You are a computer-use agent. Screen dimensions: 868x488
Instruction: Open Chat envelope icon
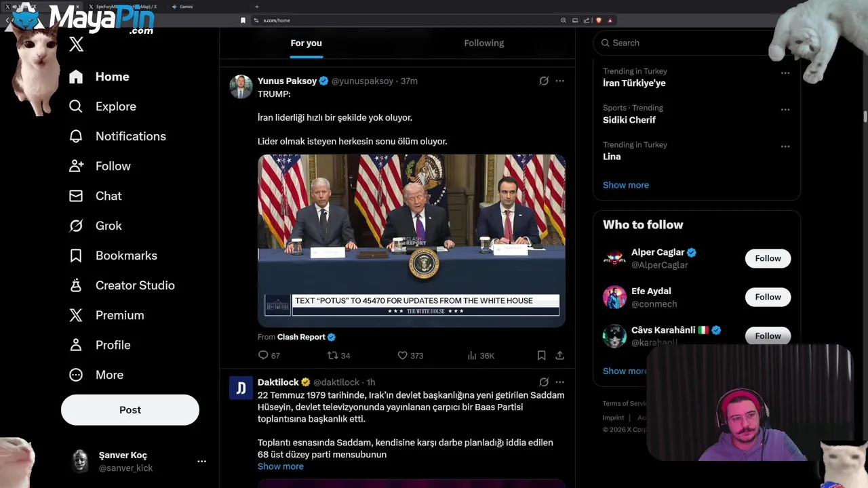tap(76, 196)
